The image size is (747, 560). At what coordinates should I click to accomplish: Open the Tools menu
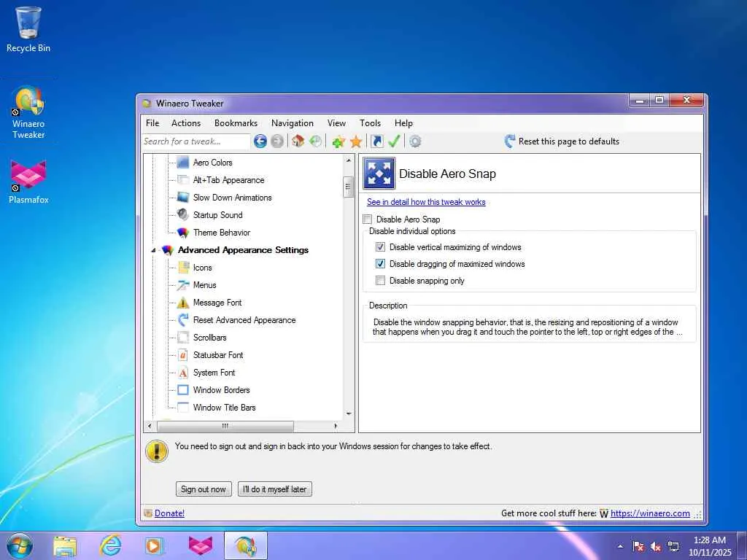[x=370, y=122]
